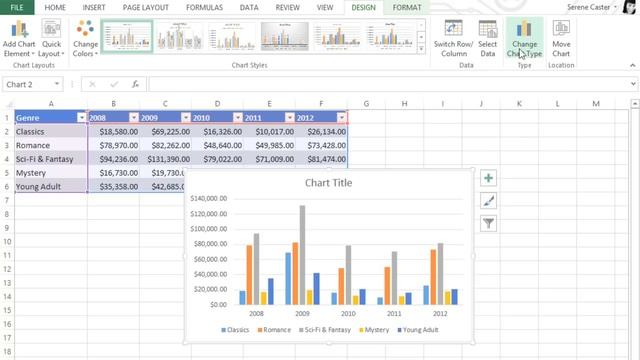Image resolution: width=640 pixels, height=360 pixels.
Task: Open the 2010 column filter dropdown
Action: pyautogui.click(x=238, y=118)
